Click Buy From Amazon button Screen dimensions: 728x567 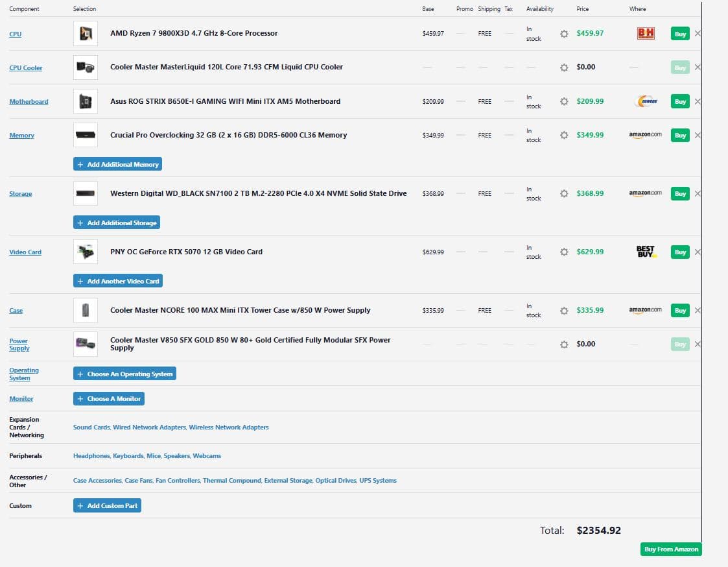(x=671, y=549)
